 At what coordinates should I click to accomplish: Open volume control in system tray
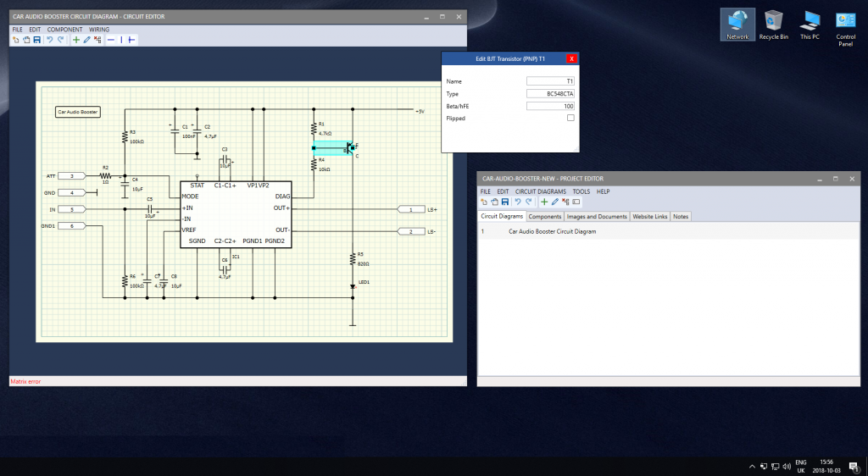pyautogui.click(x=787, y=467)
